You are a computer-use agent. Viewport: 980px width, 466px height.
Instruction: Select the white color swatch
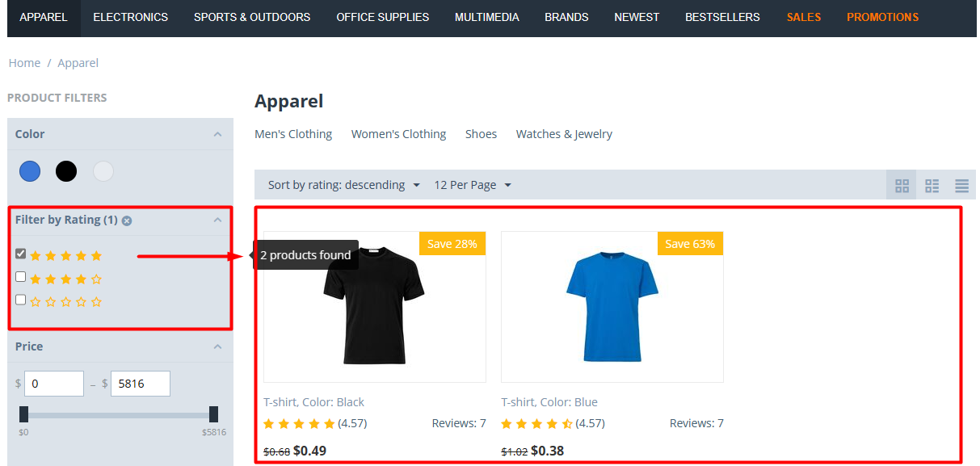(103, 171)
